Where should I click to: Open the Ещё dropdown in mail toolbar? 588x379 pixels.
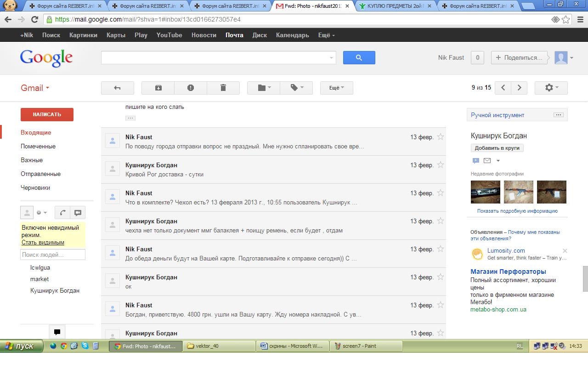click(x=337, y=88)
